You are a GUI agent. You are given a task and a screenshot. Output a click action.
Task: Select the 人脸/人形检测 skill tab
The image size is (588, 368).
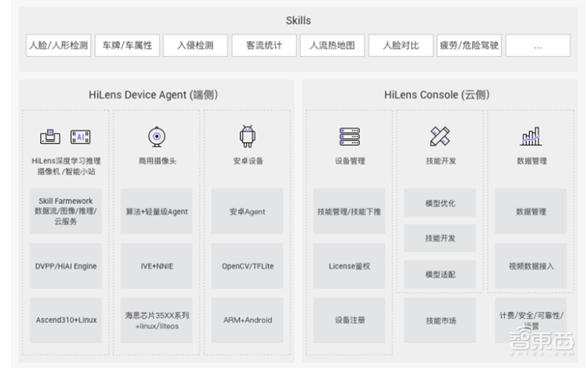coord(58,46)
